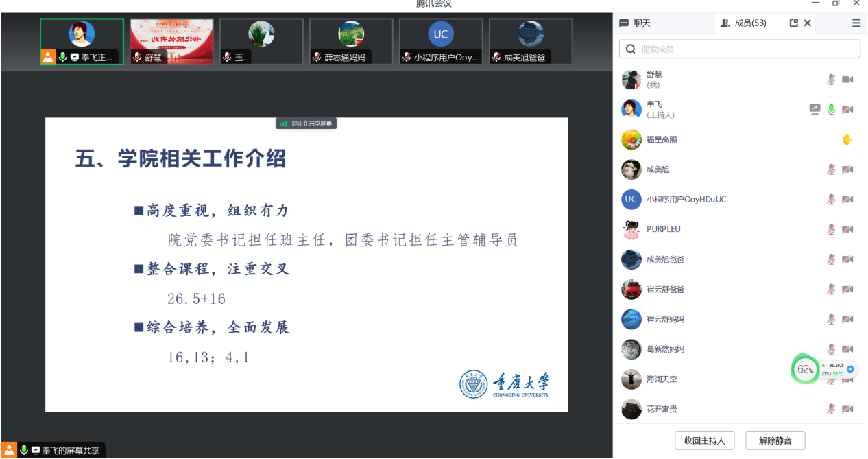Image resolution: width=868 pixels, height=459 pixels.
Task: Select 玉.'s video thumbnail in top strip
Action: [x=261, y=42]
